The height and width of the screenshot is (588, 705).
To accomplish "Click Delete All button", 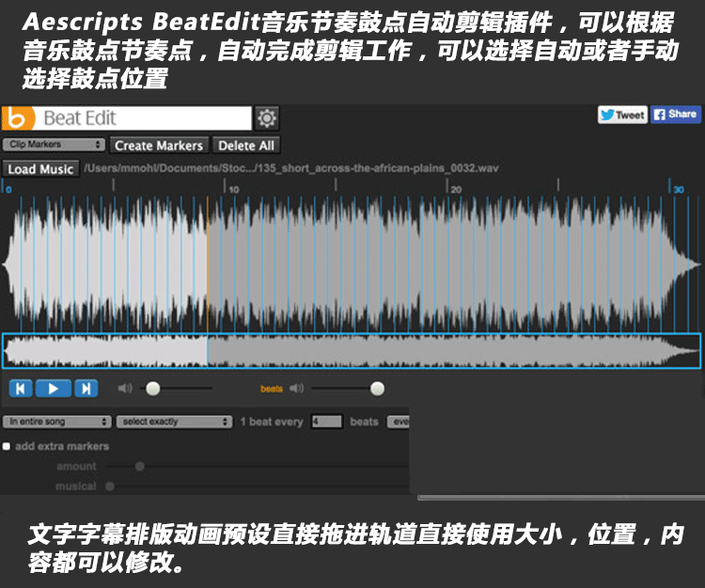I will click(x=246, y=146).
